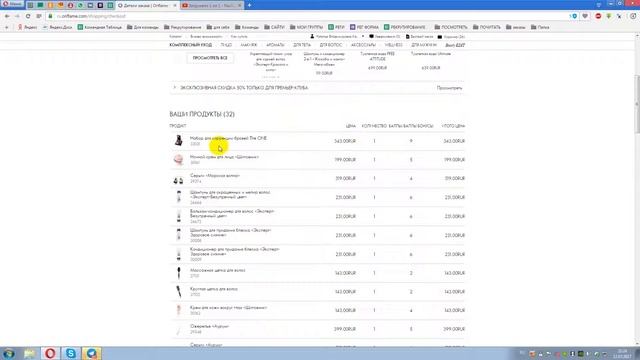The height and width of the screenshot is (360, 640).
Task: Click the ПРОСМОТРЕТЬ ВСЕ button
Action: [x=210, y=58]
